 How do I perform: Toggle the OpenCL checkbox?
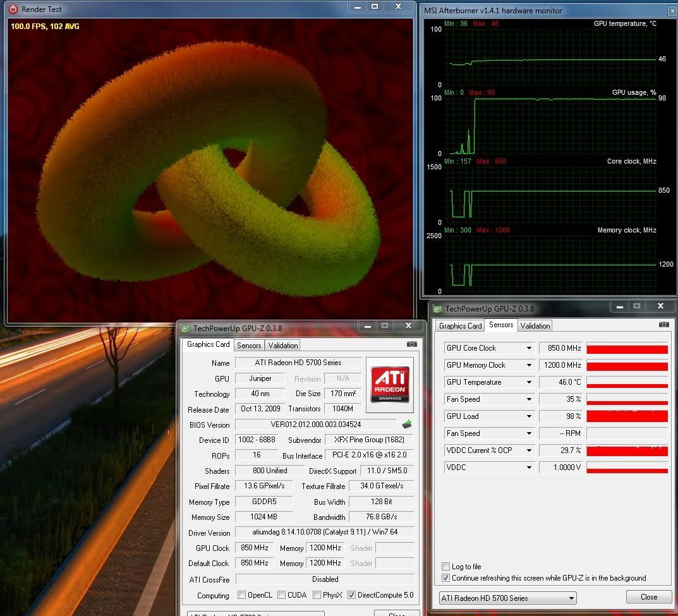[242, 595]
